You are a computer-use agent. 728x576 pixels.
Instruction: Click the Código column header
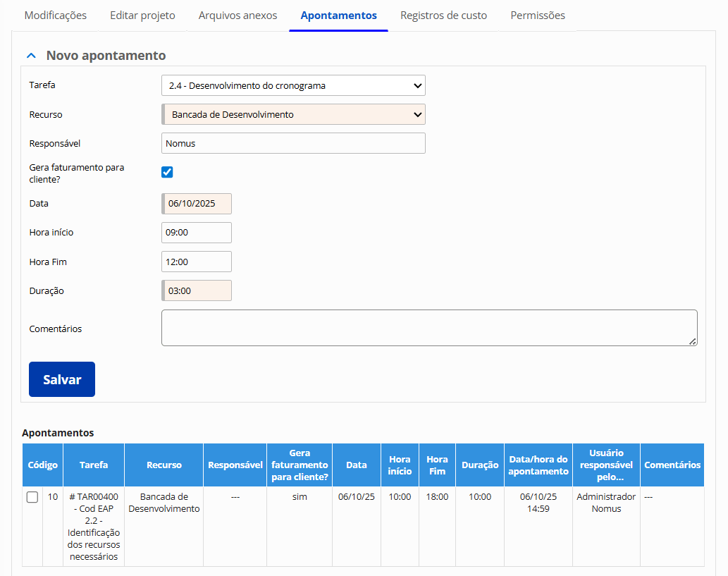pyautogui.click(x=42, y=465)
